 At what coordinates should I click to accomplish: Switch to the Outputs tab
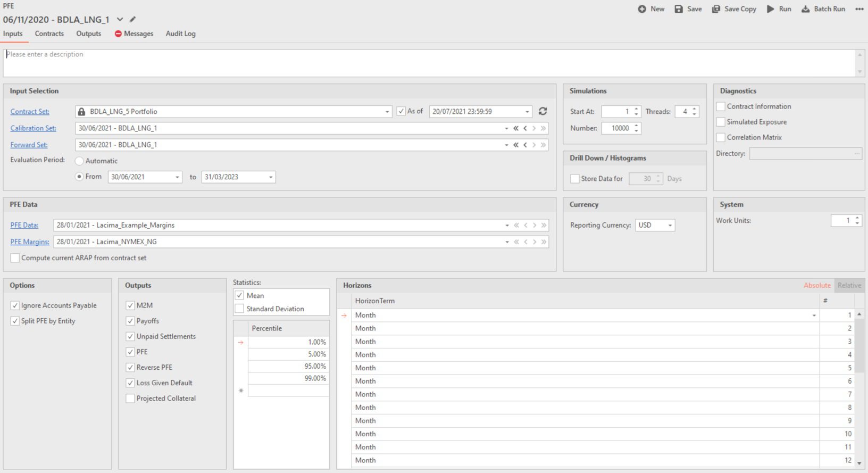pyautogui.click(x=89, y=34)
